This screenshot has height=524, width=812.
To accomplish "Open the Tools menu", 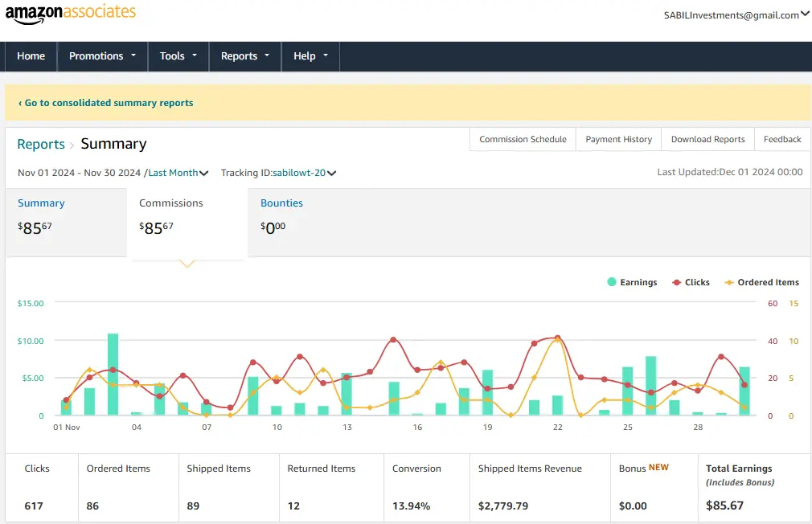I will [x=178, y=56].
